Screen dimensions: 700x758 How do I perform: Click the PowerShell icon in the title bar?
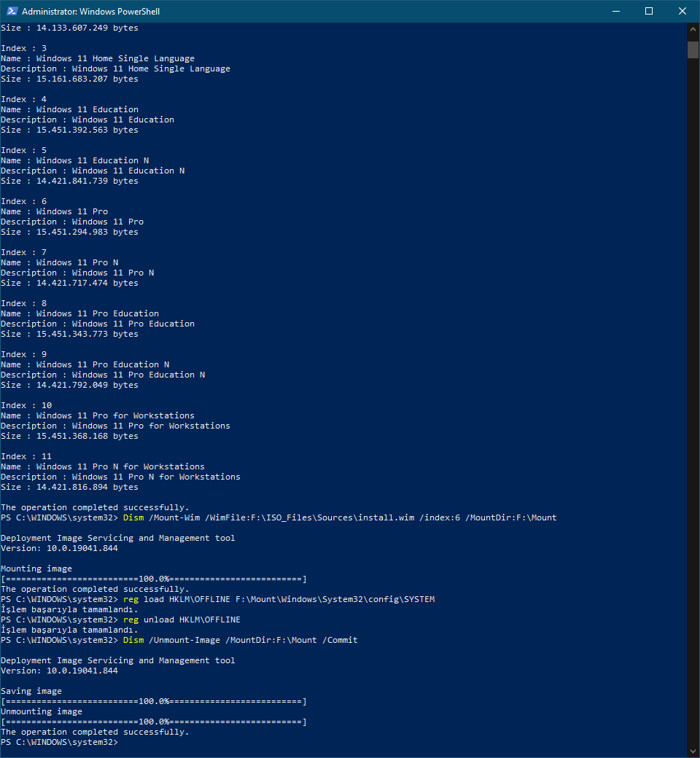12,11
